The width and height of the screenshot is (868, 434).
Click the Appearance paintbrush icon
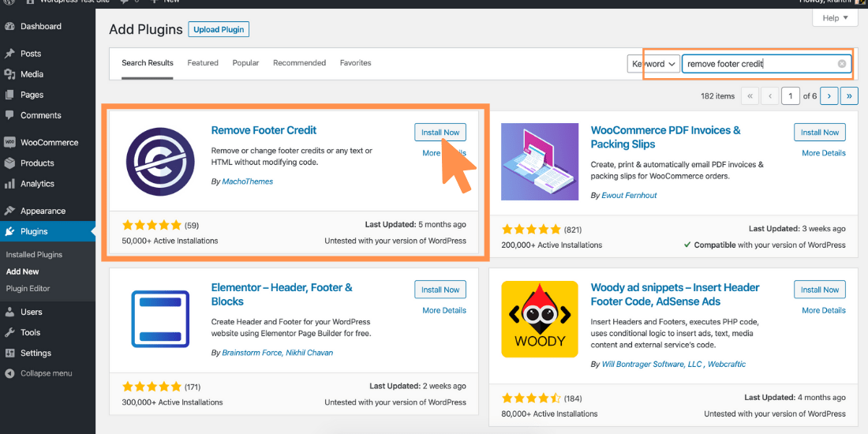pyautogui.click(x=9, y=211)
